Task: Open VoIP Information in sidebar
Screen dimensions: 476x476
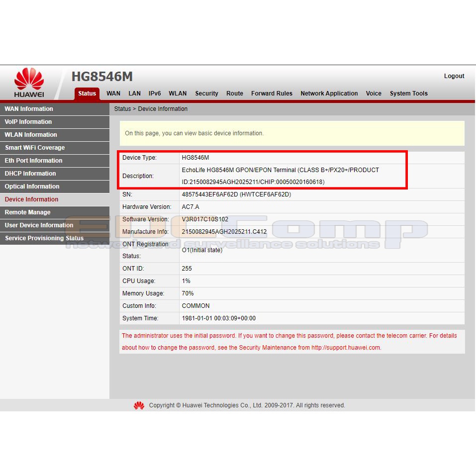Action: click(x=55, y=122)
